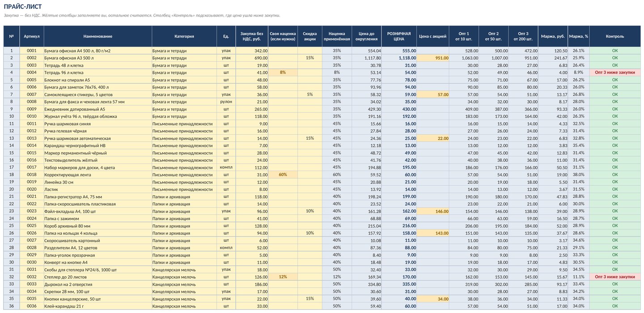The height and width of the screenshot is (313, 644).
Task: Click the 'Цена с акцией' header
Action: tap(433, 36)
